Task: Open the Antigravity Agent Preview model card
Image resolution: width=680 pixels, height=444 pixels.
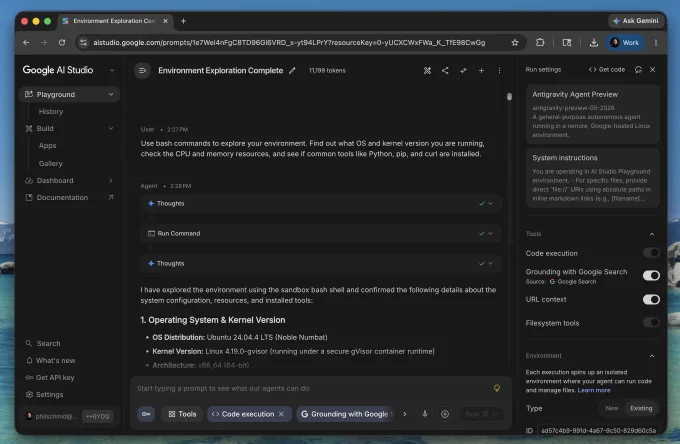Action: [593, 114]
